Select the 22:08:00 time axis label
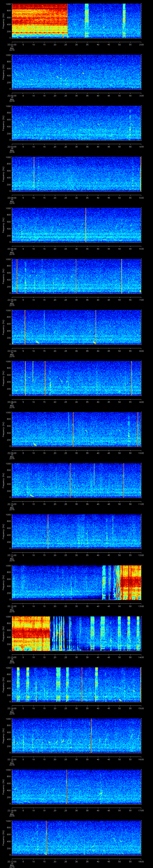This screenshot has width=153, height=868. 12,402
